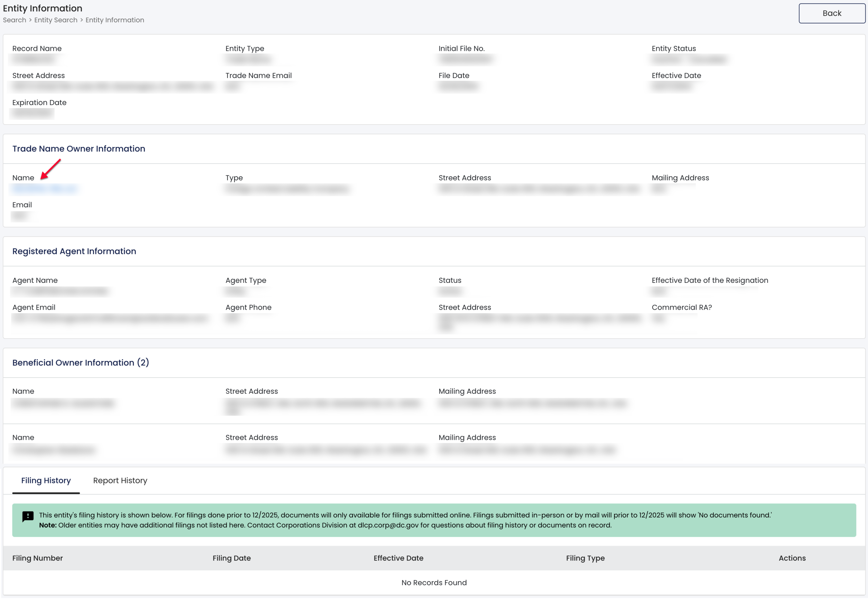Viewport: 868px width, 603px height.
Task: Click Beneficial Owner Information (2) heading
Action: (x=80, y=363)
